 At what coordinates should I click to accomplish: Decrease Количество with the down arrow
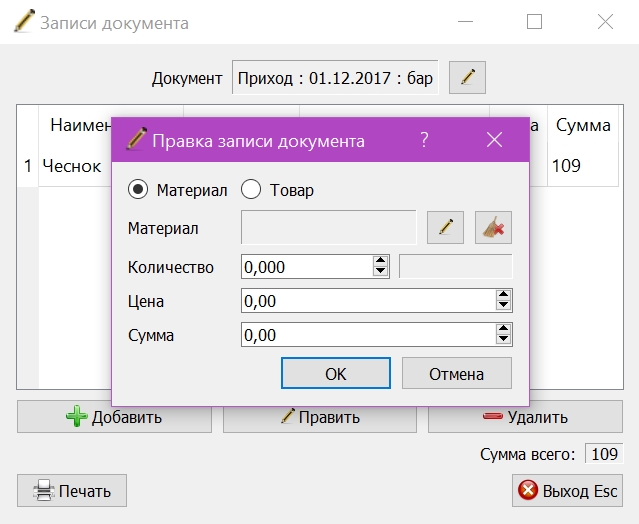[x=381, y=272]
